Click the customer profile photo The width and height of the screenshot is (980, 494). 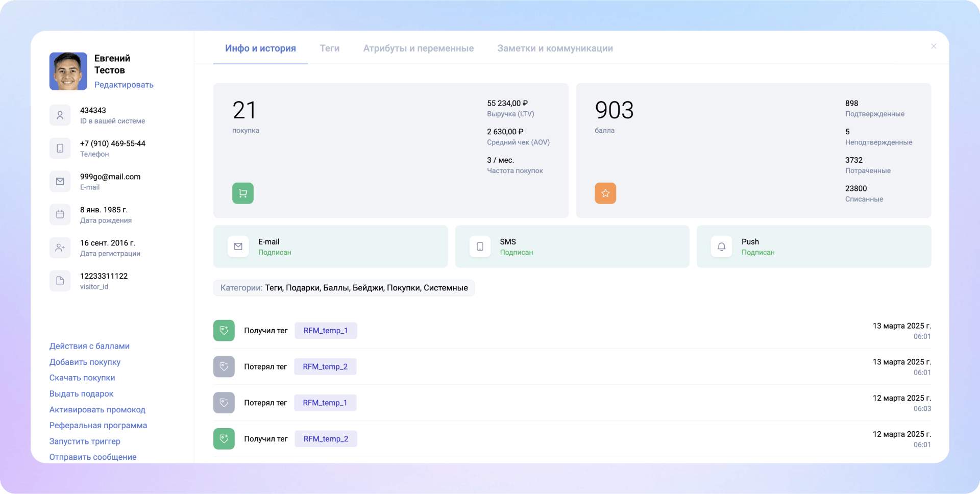[x=68, y=71]
